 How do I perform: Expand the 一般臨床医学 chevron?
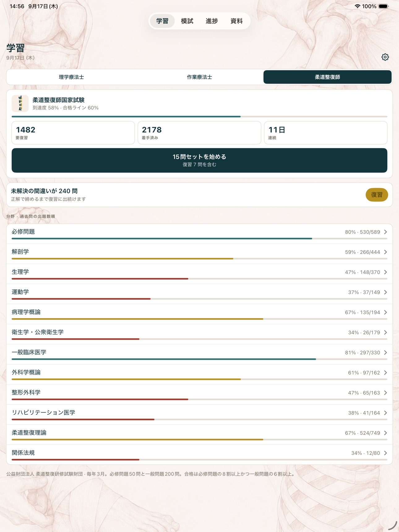tap(385, 353)
